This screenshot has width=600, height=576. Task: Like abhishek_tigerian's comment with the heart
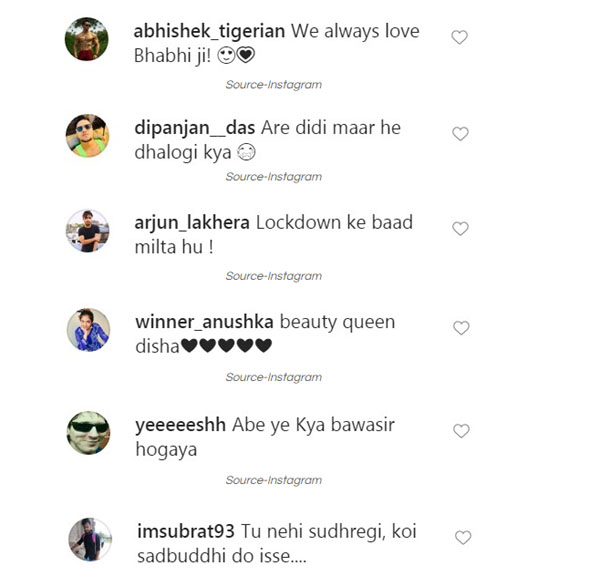(x=459, y=38)
